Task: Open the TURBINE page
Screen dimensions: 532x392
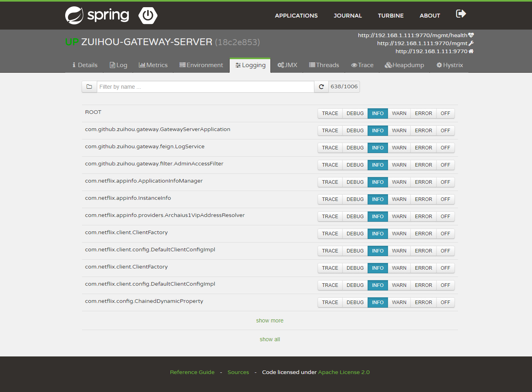Action: click(x=391, y=16)
